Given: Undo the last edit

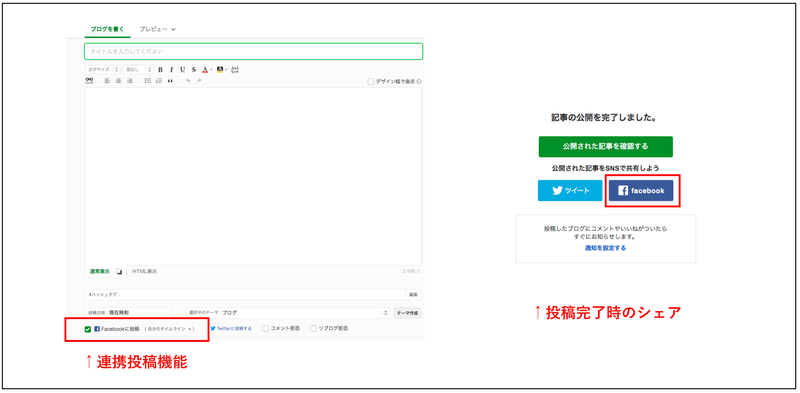Looking at the screenshot, I should [x=188, y=81].
